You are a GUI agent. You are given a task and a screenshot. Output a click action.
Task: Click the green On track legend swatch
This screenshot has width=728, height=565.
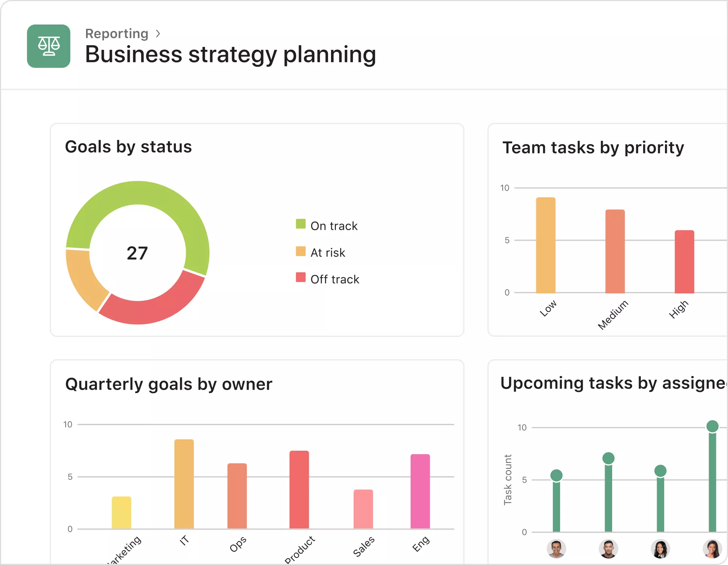pos(301,224)
